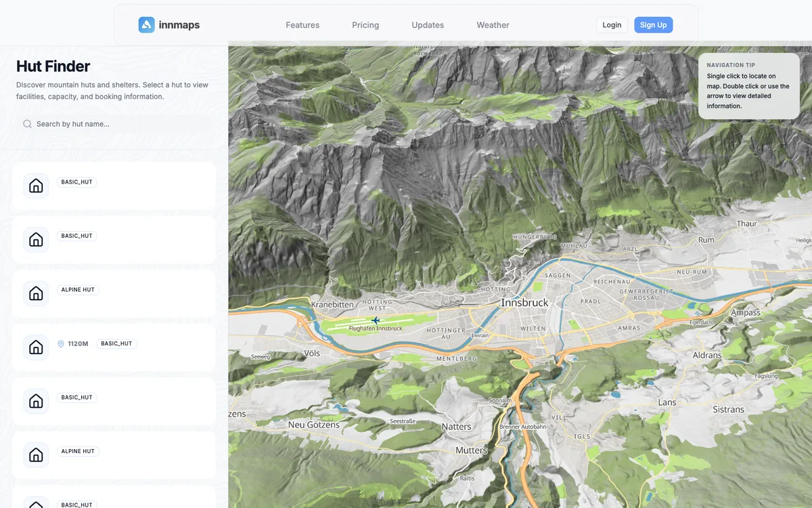Click the location pin icon beside 1120M
The image size is (812, 508).
coord(61,344)
